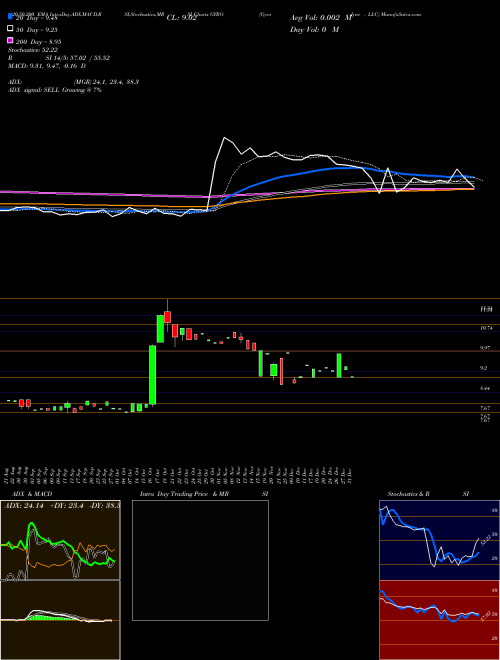Open the MACD histogram panel with green bars
Screen dimensions: 500x660
click(60, 620)
